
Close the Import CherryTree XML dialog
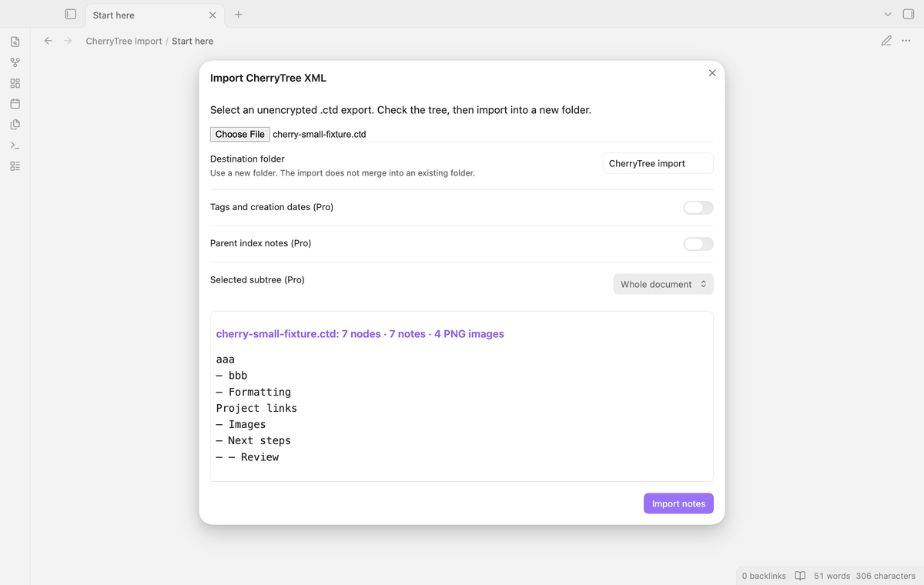tap(711, 73)
